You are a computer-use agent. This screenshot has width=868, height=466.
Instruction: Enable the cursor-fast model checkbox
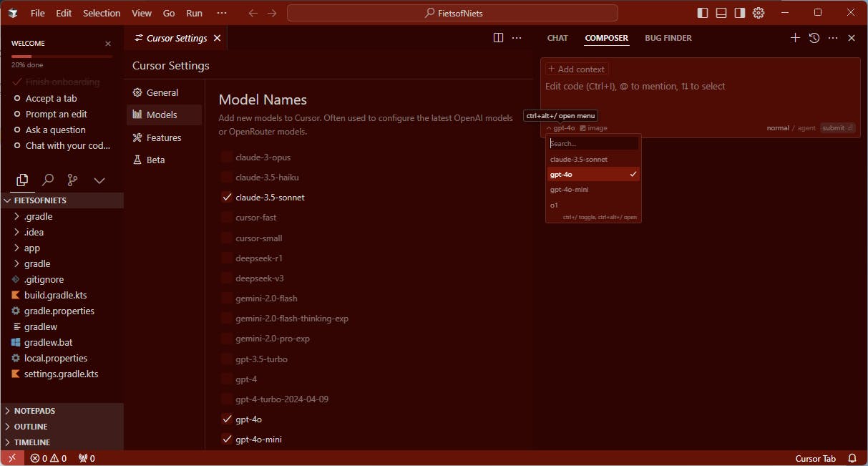click(227, 217)
